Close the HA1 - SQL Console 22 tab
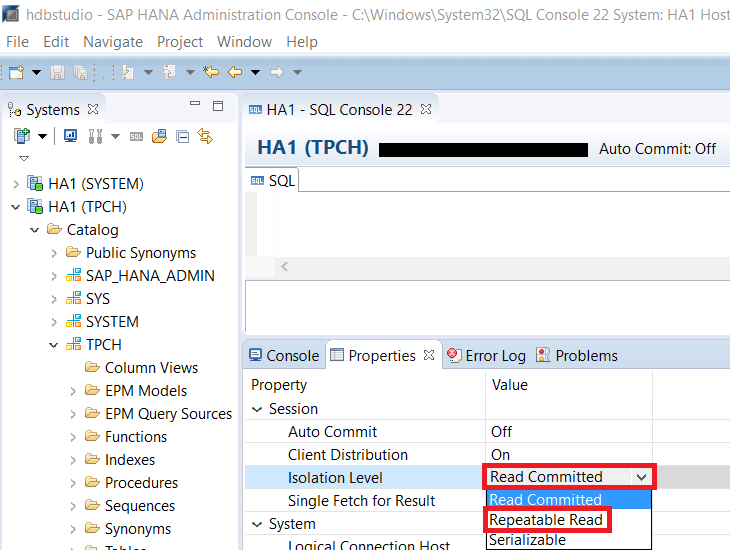730x550 pixels. coord(426,109)
